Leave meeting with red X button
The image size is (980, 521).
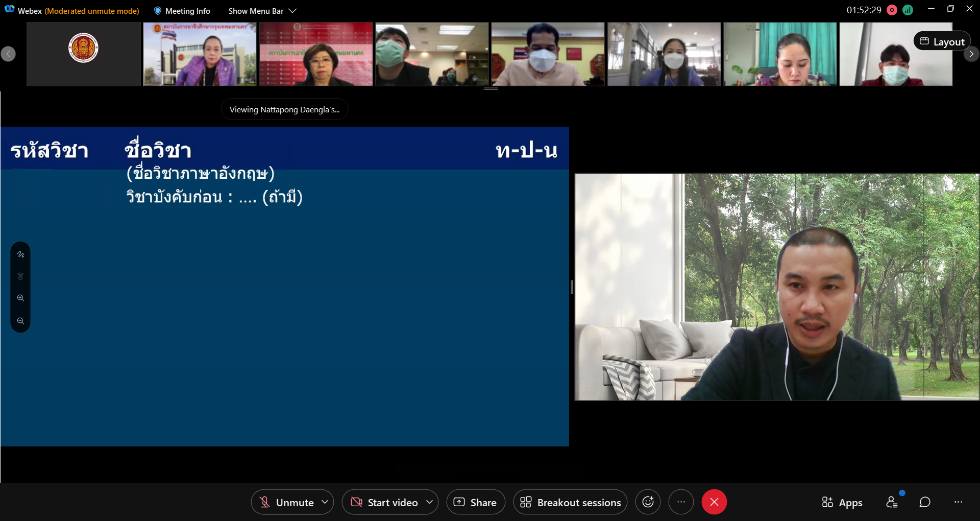(x=714, y=502)
